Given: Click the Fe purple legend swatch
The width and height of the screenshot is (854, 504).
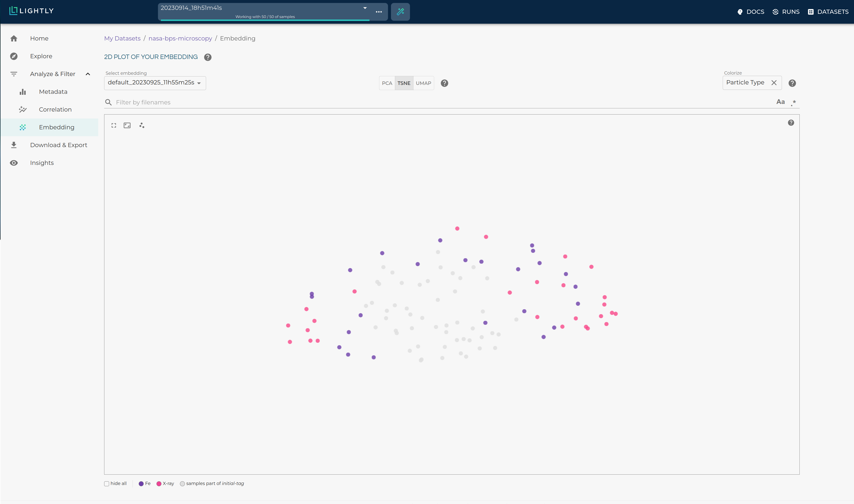Looking at the screenshot, I should [x=141, y=484].
